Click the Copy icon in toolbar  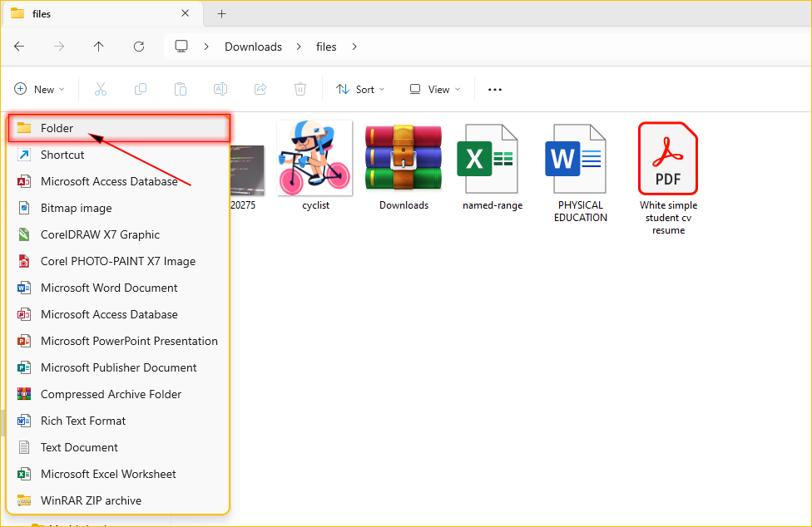(x=141, y=89)
